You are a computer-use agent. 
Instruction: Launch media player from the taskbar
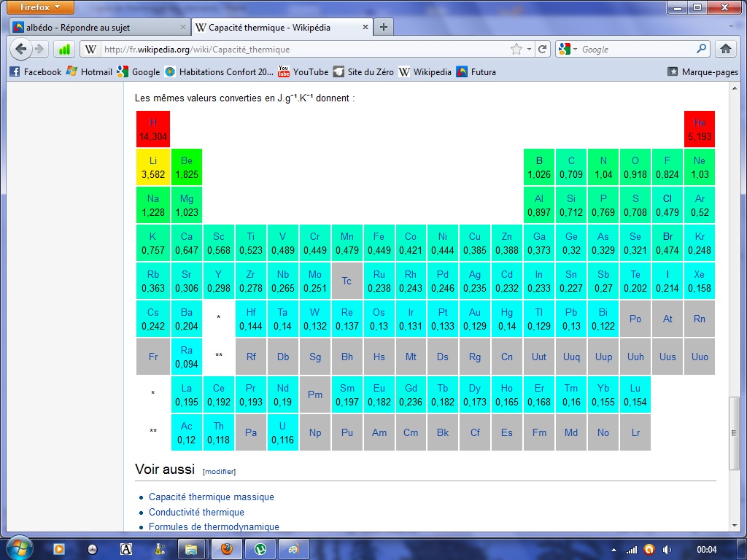point(58,550)
